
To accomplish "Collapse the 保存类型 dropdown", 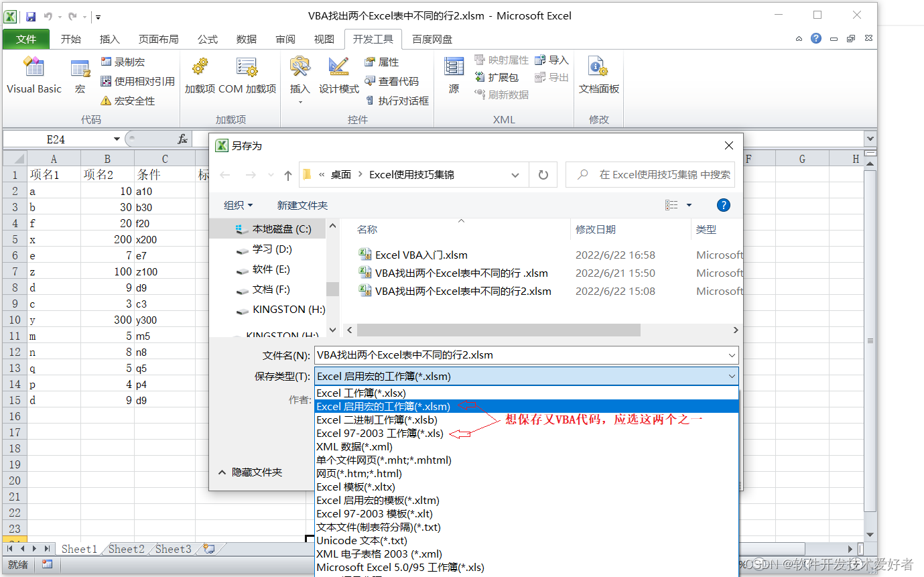I will click(732, 376).
